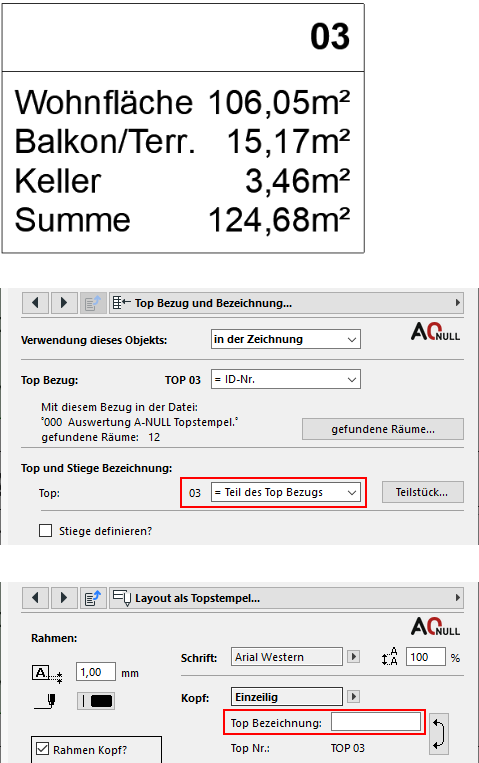Open the Top Bezug und Bezeichnung page selector
This screenshot has width=479, height=763.
coord(286,303)
